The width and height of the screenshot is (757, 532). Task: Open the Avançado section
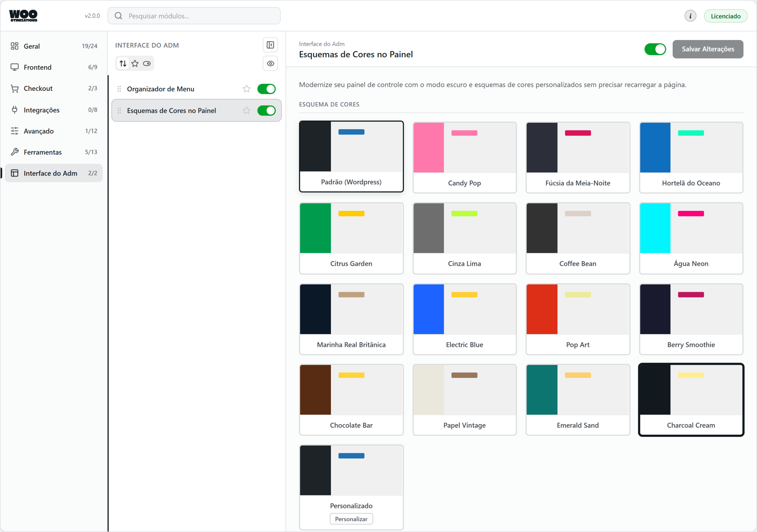54,131
